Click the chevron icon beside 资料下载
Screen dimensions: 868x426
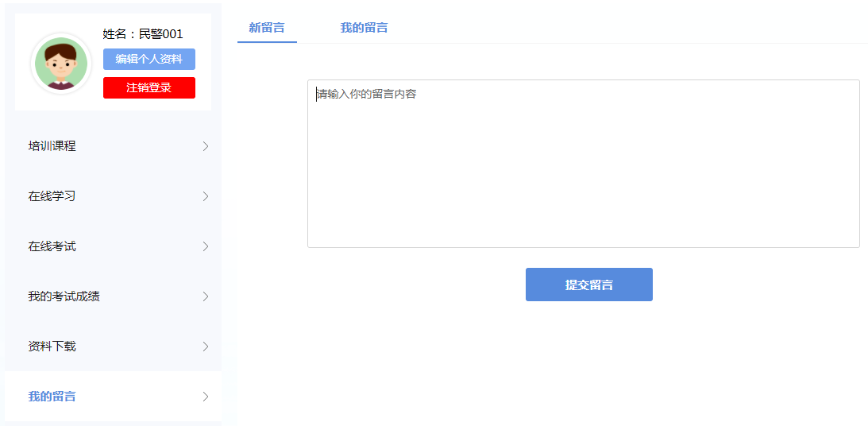coord(206,347)
